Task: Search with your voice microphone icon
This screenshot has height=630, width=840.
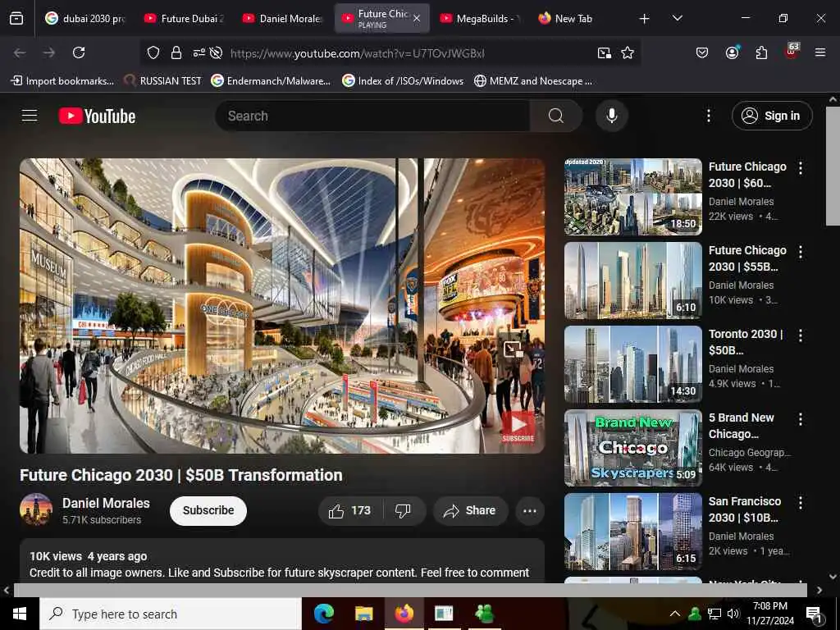Action: (x=612, y=116)
